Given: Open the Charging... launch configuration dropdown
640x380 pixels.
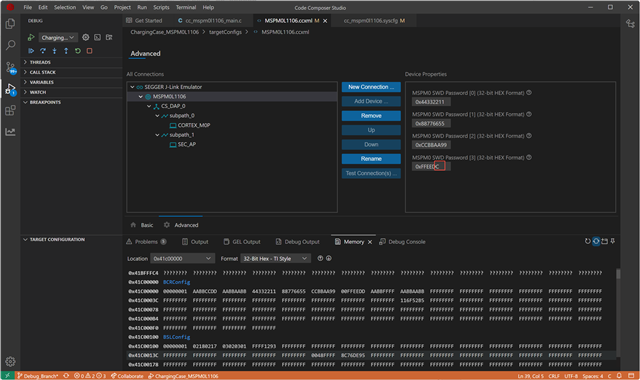Looking at the screenshot, I should pyautogui.click(x=58, y=38).
